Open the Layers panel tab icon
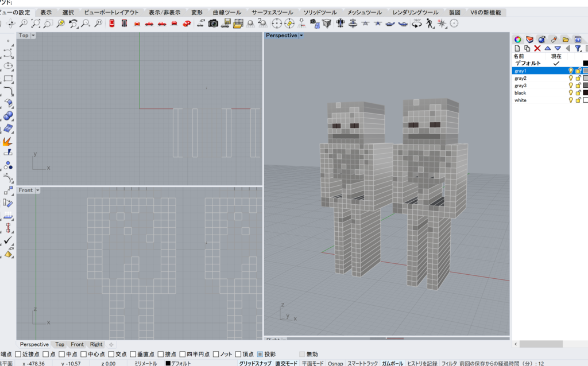Image resolution: width=588 pixels, height=366 pixels. point(529,40)
